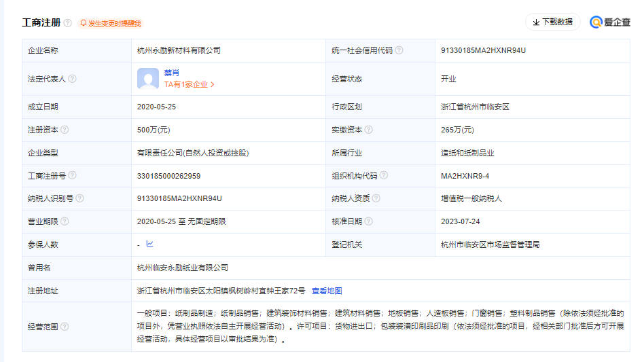Expand TA有1家企业 link
The height and width of the screenshot is (362, 644).
(x=190, y=84)
